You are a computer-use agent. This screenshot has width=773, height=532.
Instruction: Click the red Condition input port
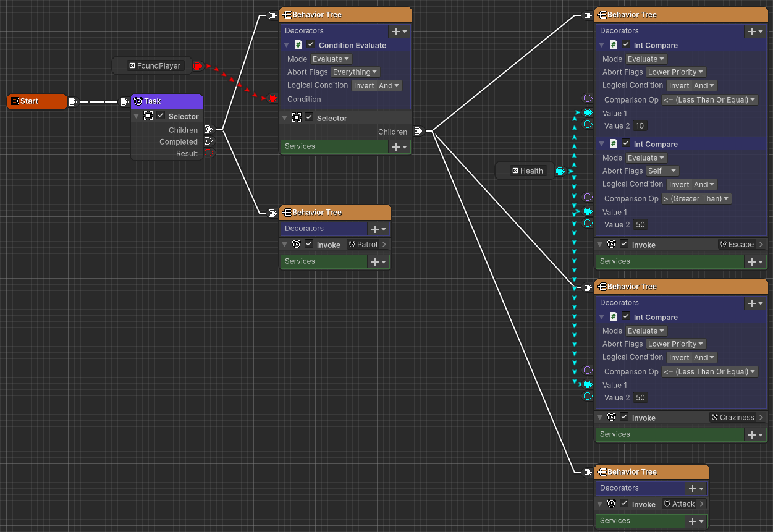(272, 99)
